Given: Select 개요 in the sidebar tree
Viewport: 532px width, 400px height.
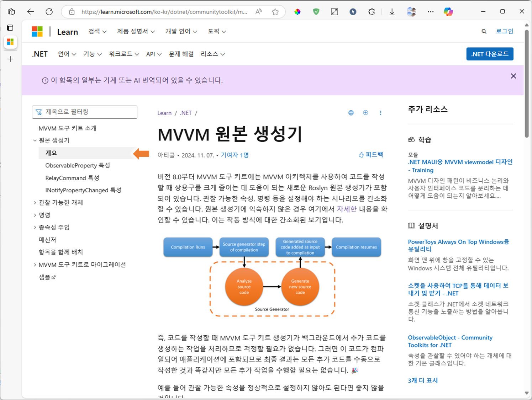Looking at the screenshot, I should (x=88, y=153).
